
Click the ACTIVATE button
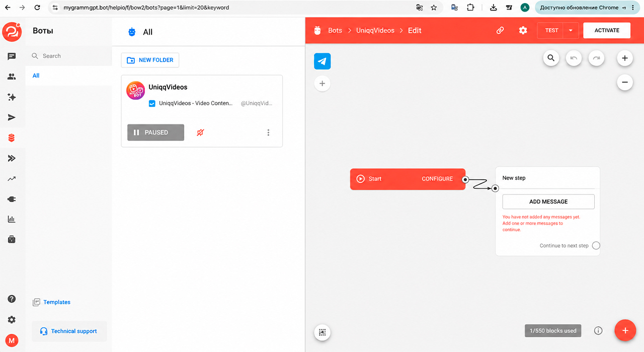(607, 30)
